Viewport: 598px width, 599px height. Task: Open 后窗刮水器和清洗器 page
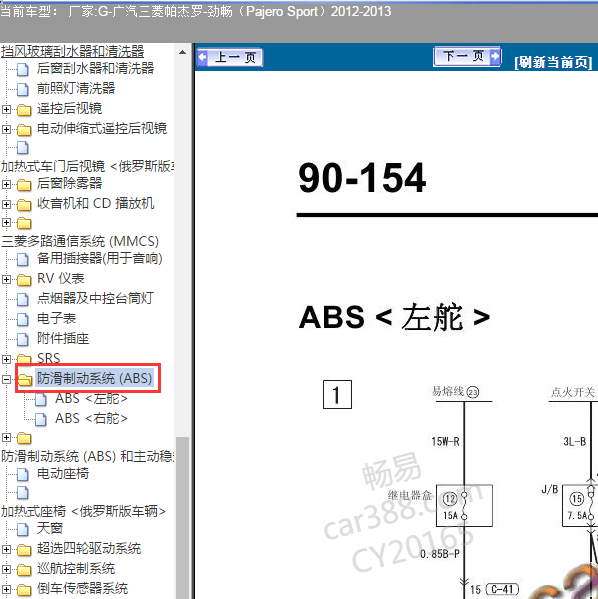tap(96, 68)
